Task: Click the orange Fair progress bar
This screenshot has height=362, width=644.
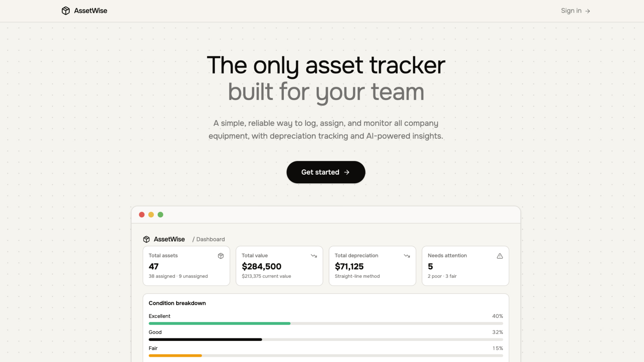Action: tap(175, 355)
